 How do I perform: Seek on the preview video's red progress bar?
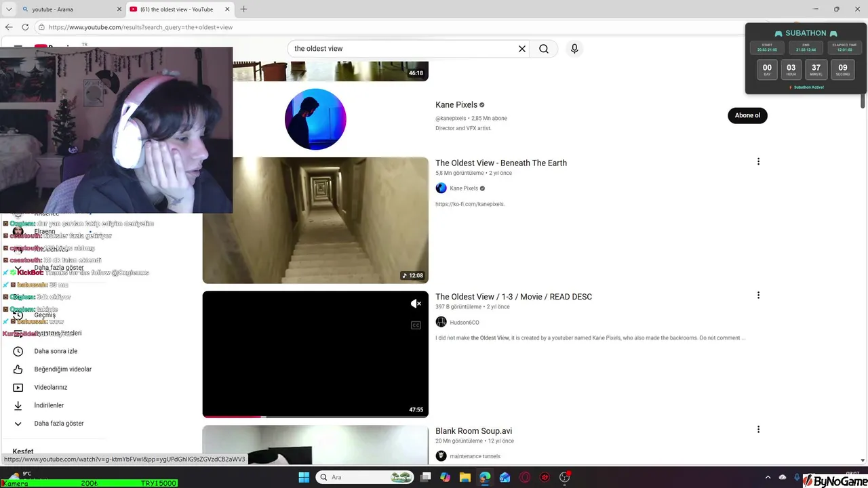click(x=231, y=416)
